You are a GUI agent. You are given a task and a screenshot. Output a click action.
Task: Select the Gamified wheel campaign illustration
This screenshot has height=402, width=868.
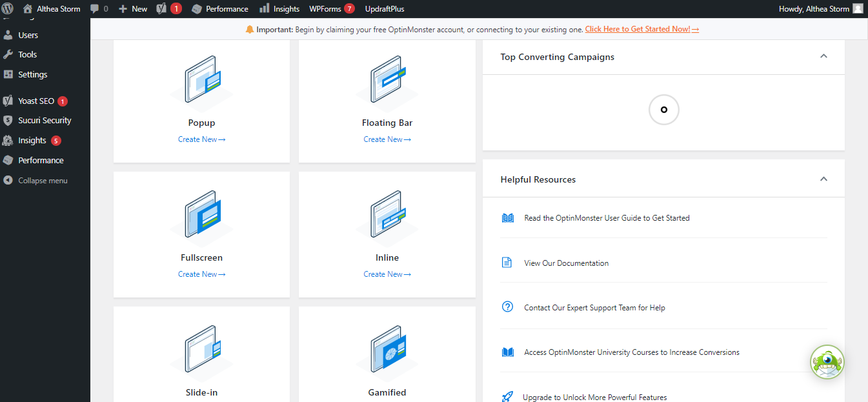(x=387, y=353)
